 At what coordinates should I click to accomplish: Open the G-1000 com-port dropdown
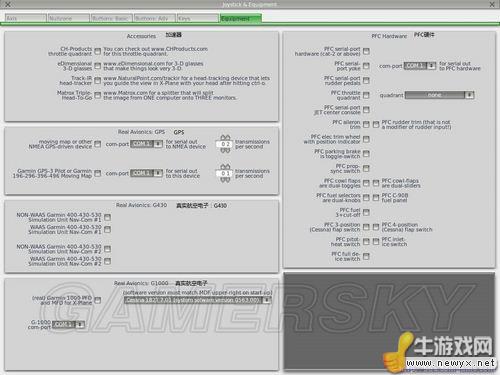point(68,324)
